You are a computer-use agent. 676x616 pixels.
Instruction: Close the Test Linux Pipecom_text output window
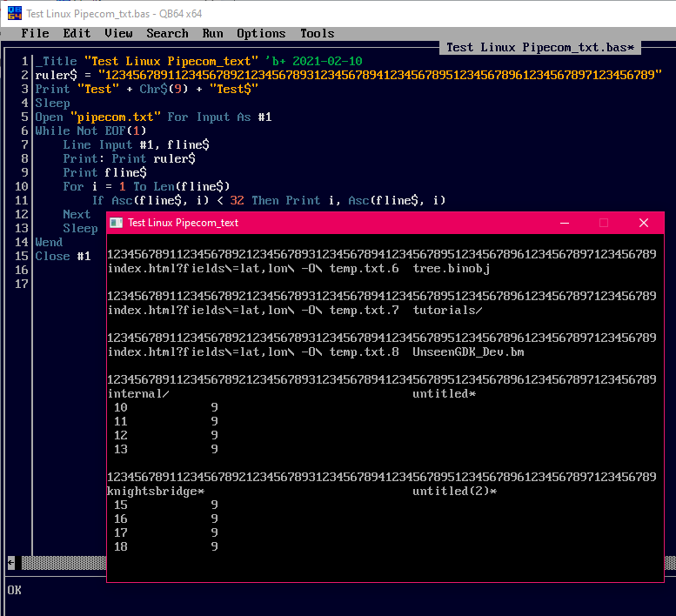click(x=644, y=223)
